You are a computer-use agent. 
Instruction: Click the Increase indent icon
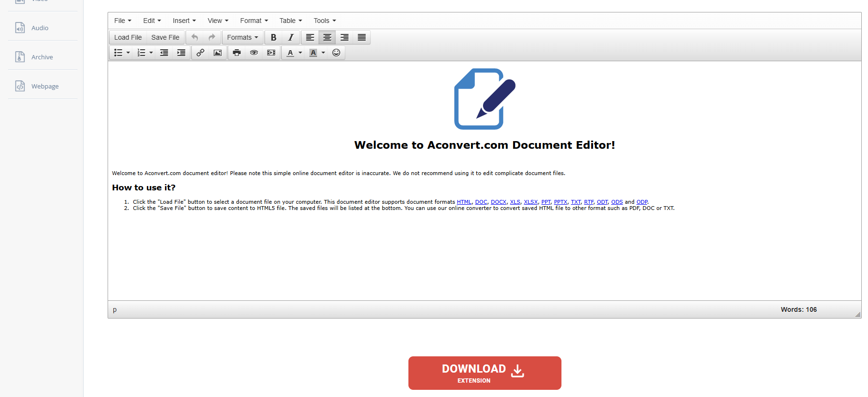pos(181,53)
